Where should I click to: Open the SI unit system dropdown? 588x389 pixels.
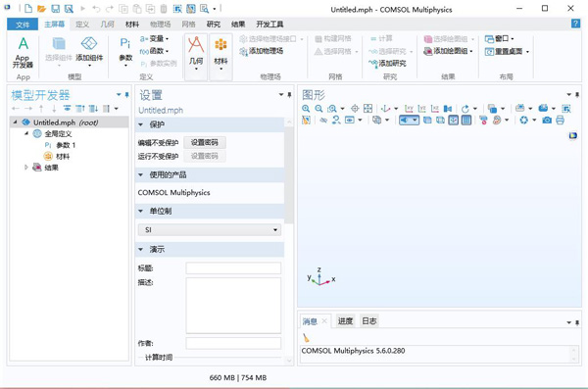pos(210,229)
